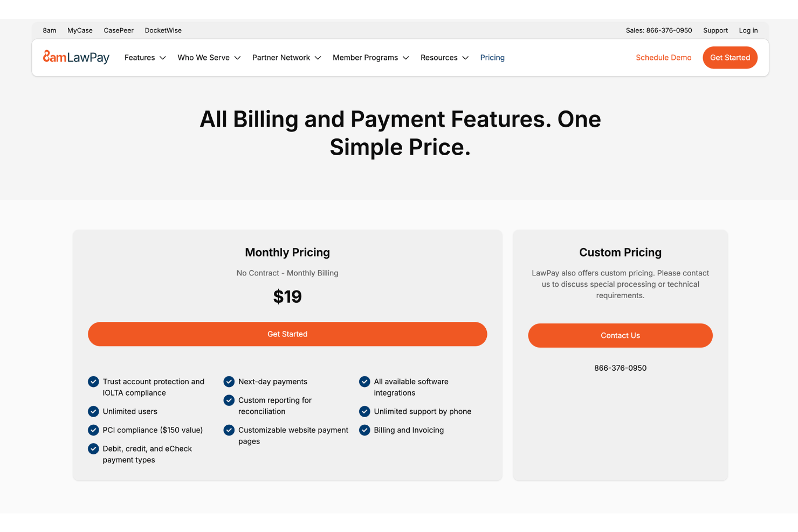Expand the Features dropdown menu
This screenshot has height=532, width=798.
point(145,58)
